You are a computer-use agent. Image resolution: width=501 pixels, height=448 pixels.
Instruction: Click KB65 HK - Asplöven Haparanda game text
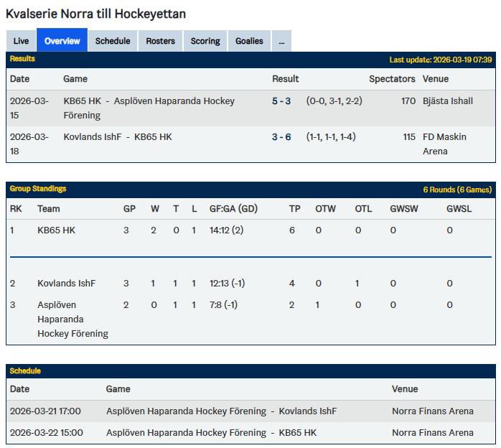(149, 108)
